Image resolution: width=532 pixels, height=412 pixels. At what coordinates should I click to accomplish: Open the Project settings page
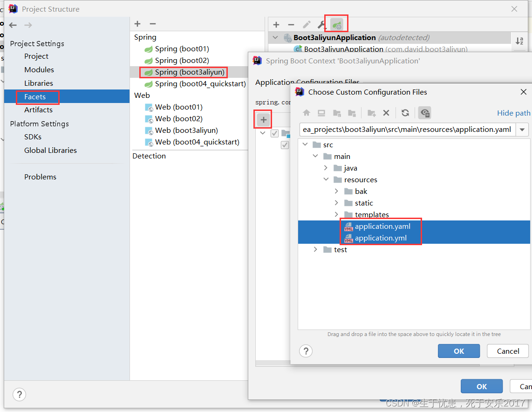36,56
